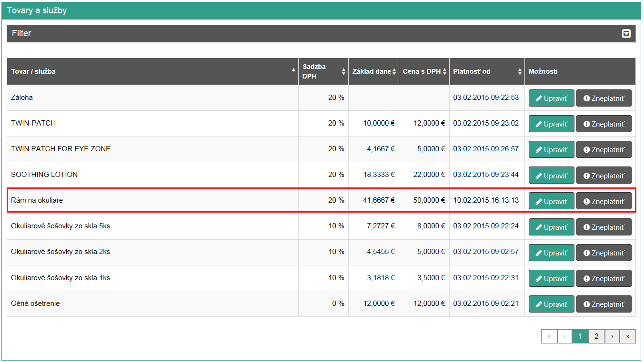
Task: Sort by Tovar / služba column
Action: pos(152,71)
